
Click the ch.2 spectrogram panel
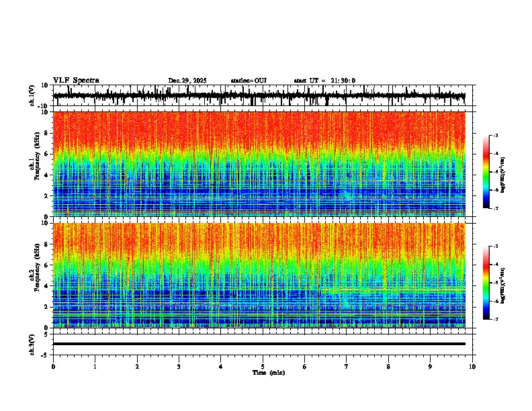coord(259,275)
